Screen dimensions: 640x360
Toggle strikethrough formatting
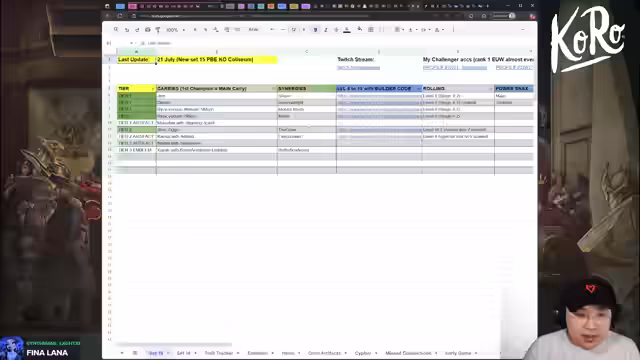[x=336, y=30]
